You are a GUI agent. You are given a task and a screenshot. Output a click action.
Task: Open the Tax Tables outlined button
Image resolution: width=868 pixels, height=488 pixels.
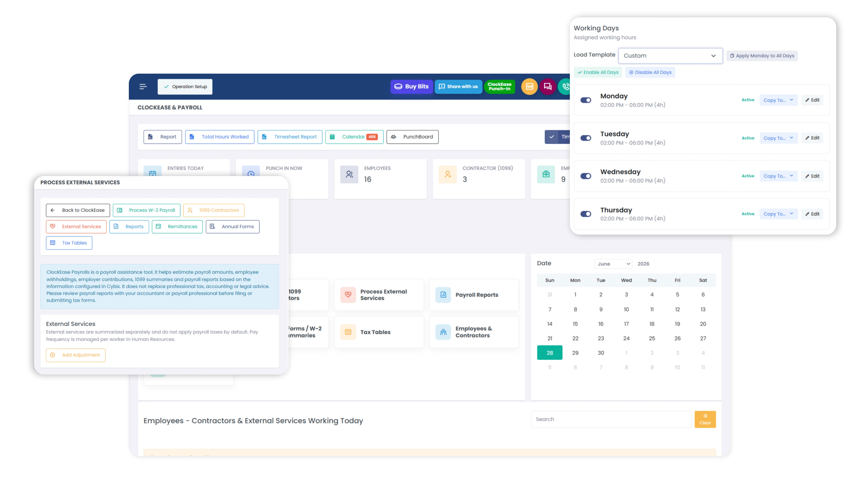tap(69, 243)
